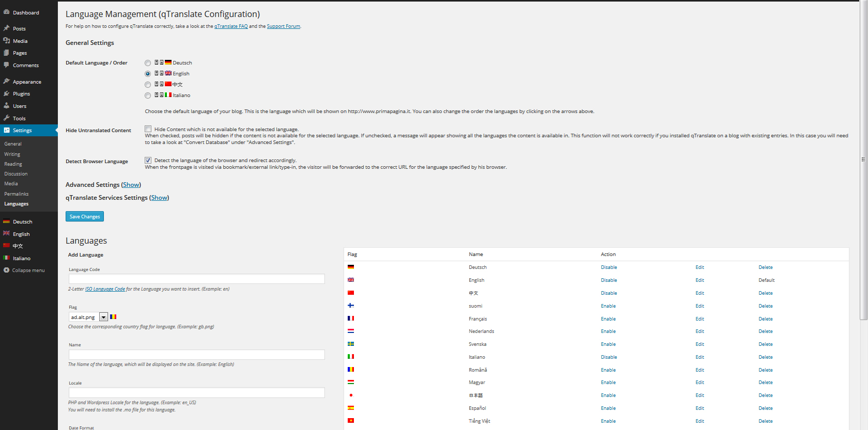
Task: Enable the Français language
Action: [608, 319]
